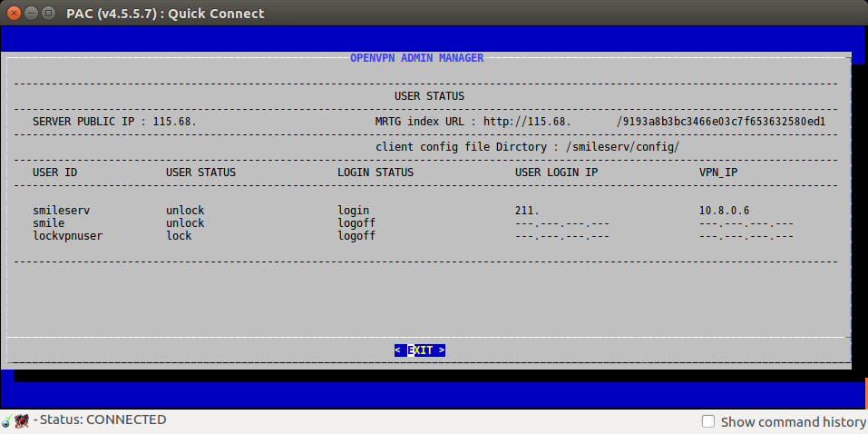Activate the EXIT button in the dialog
Viewport: 868px width, 434px height.
coord(420,350)
